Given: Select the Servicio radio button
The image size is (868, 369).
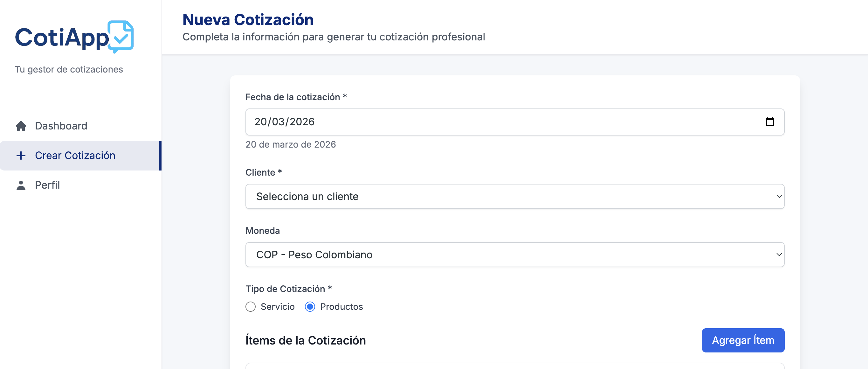Looking at the screenshot, I should coord(250,307).
